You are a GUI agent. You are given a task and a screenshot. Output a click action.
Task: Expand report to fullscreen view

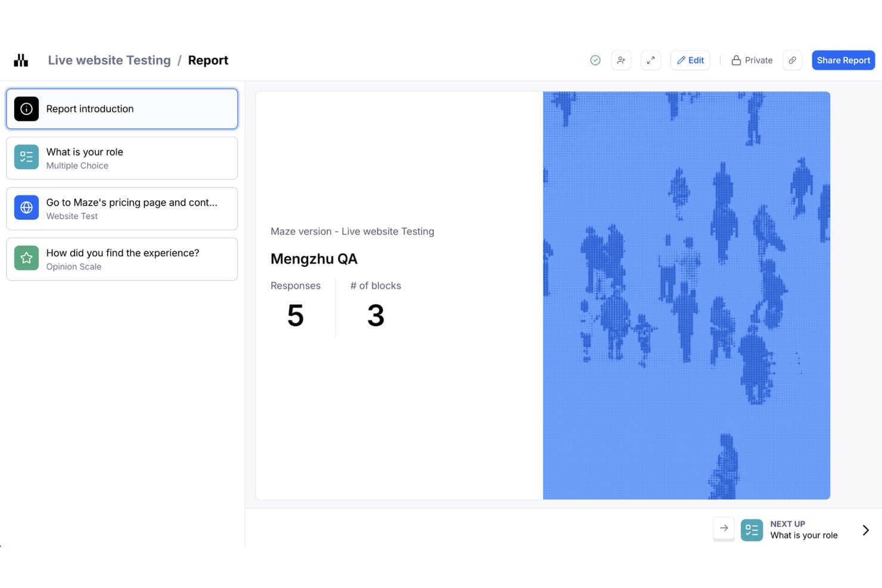651,60
